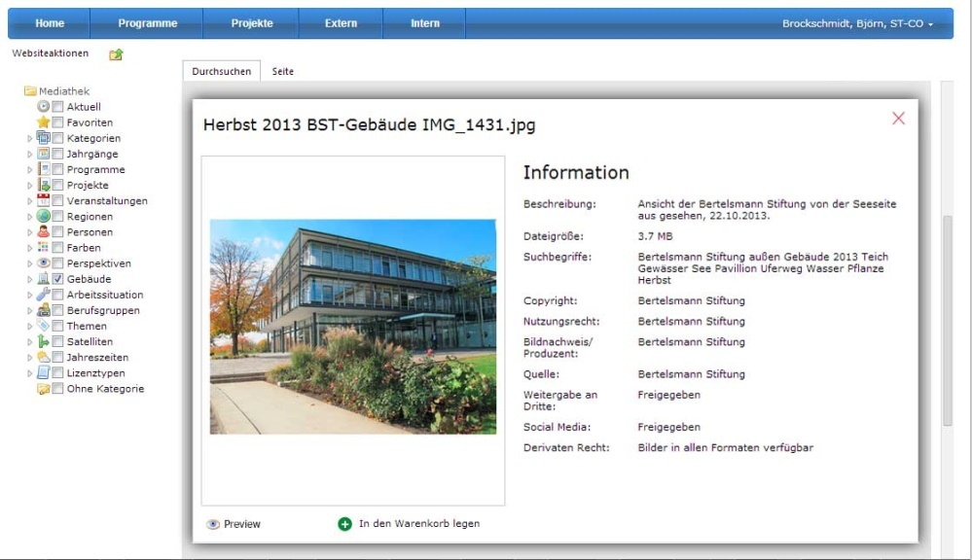Click the vertical page scrollbar thumb
This screenshot has height=560, width=972.
(x=948, y=321)
